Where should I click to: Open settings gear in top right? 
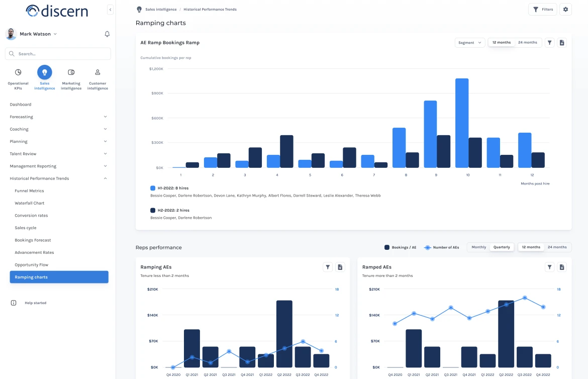point(565,10)
